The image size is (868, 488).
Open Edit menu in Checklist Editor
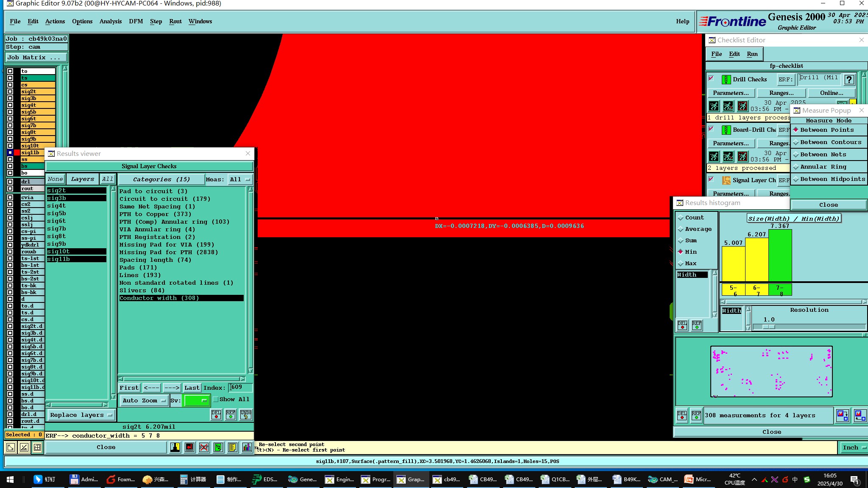(734, 54)
